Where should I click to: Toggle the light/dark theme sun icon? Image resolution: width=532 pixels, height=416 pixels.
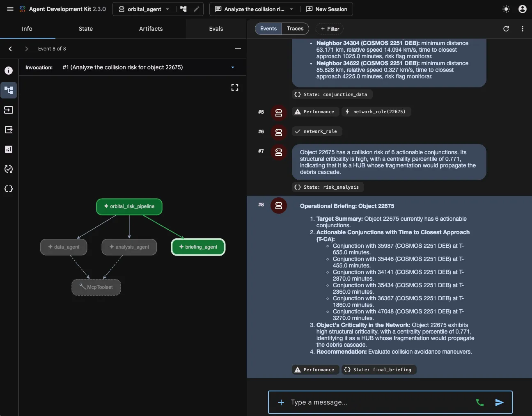506,9
